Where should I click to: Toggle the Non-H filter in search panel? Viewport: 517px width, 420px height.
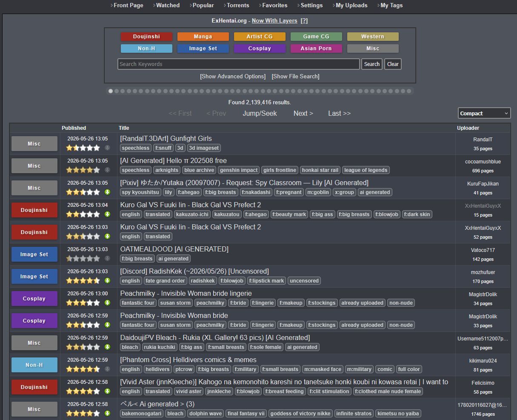[146, 49]
